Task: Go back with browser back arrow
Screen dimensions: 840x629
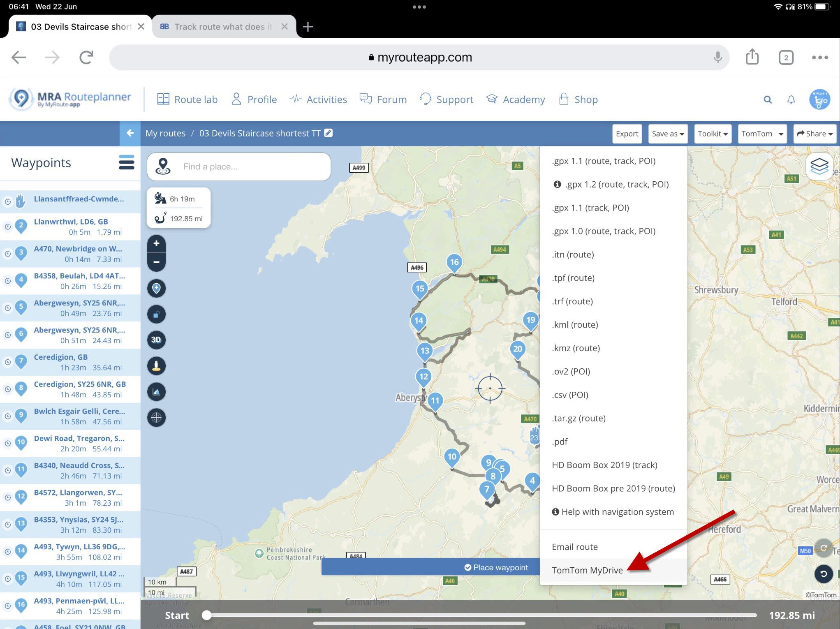Action: pyautogui.click(x=19, y=57)
